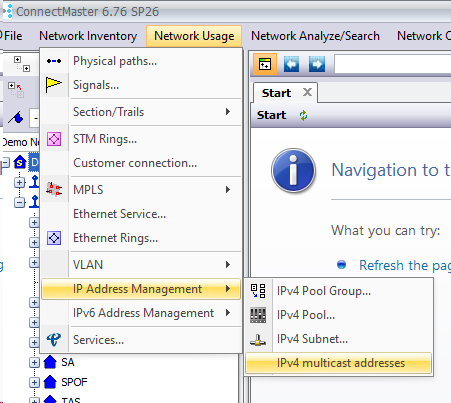Click the Network Usage menu

pos(194,36)
